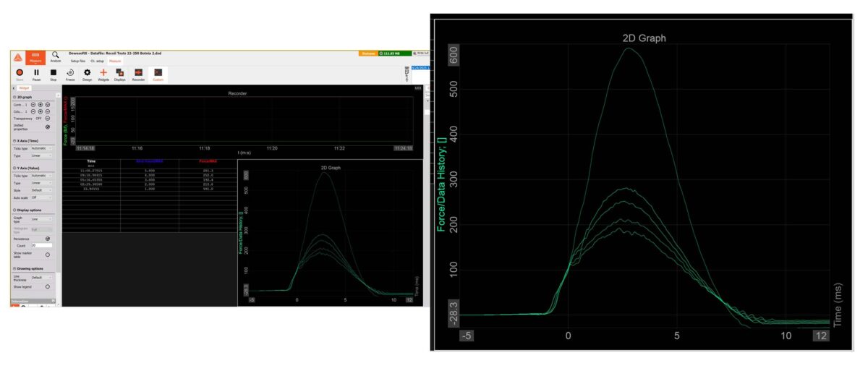868x371 pixels.
Task: Click the Freeze icon
Action: pyautogui.click(x=71, y=74)
